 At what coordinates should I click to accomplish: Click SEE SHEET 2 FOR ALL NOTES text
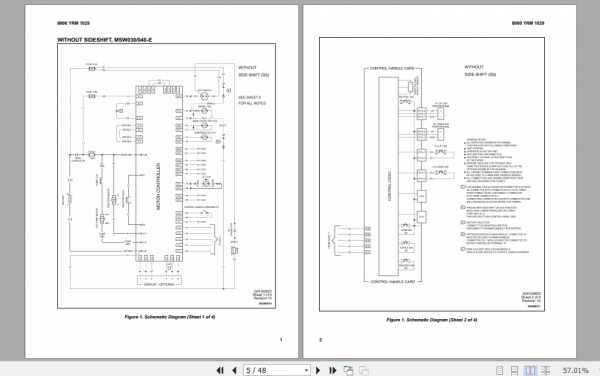point(252,100)
